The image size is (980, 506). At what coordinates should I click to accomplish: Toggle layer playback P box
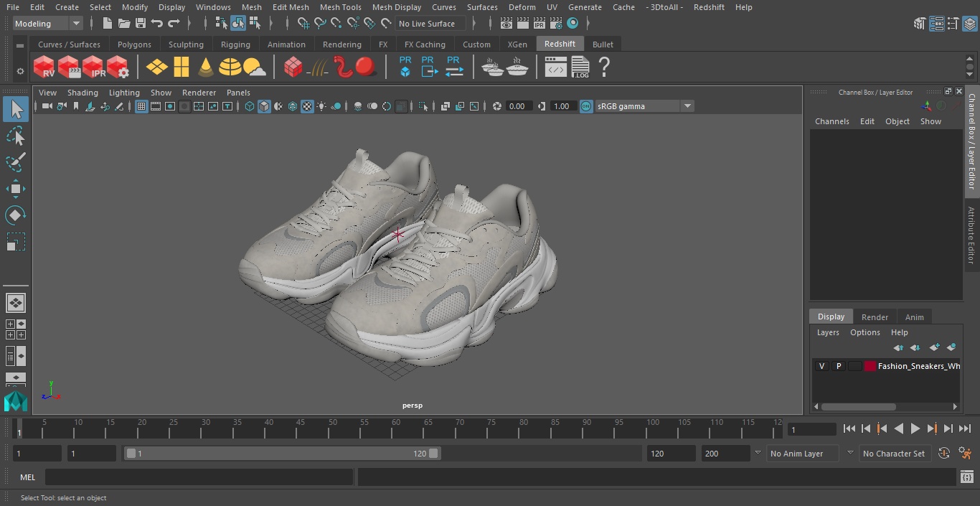(x=838, y=366)
